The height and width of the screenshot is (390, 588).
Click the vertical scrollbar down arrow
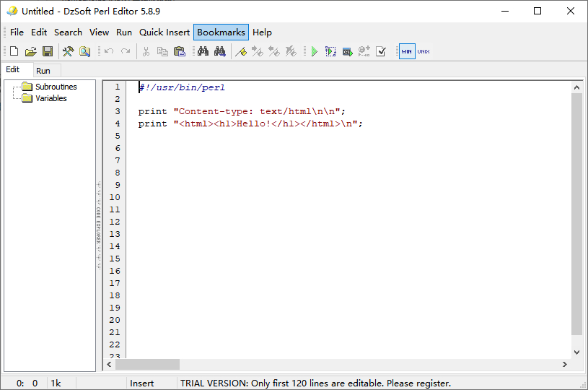click(576, 352)
